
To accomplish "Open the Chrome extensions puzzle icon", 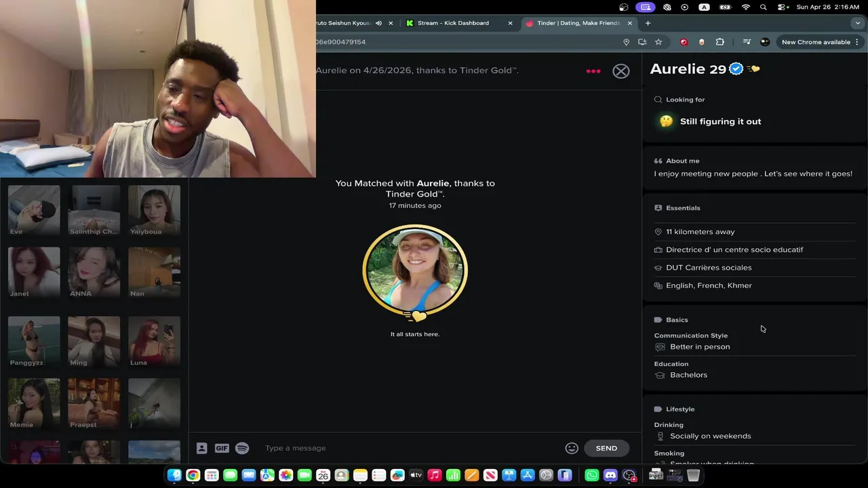I will tap(720, 42).
